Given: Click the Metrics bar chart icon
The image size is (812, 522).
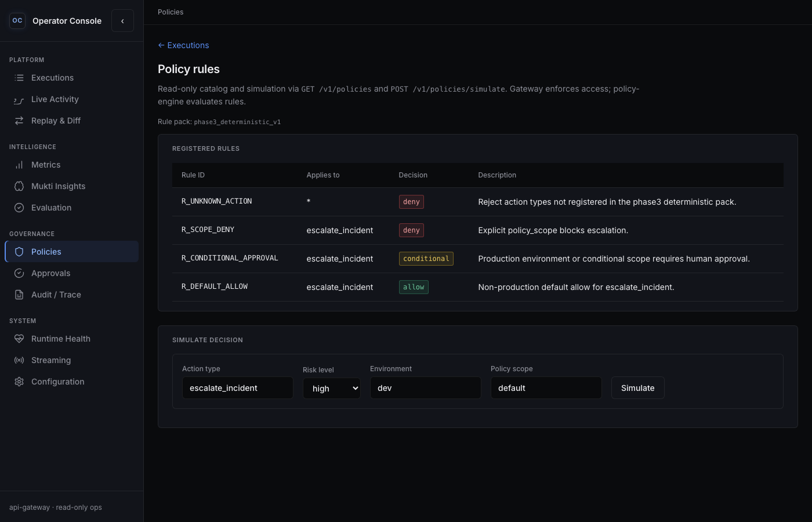Looking at the screenshot, I should coord(19,165).
